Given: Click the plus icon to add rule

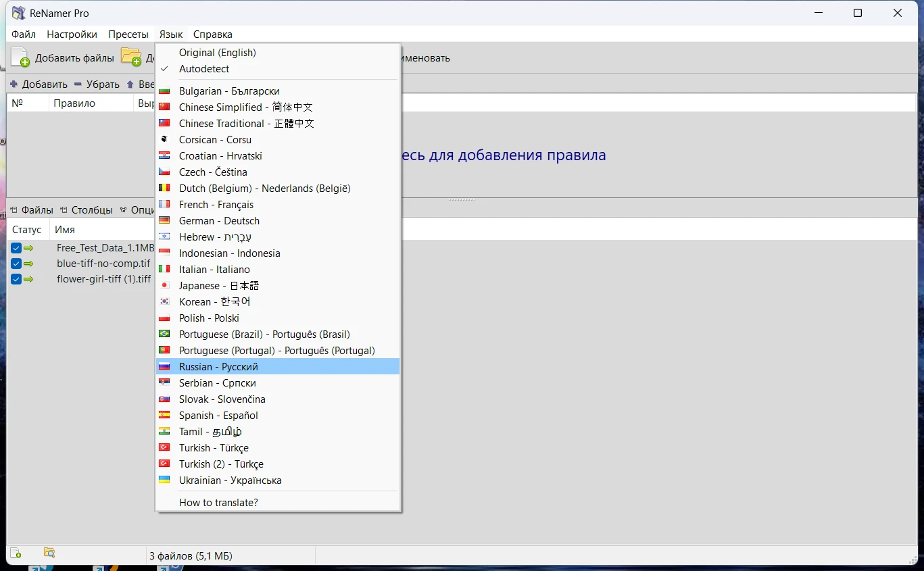Looking at the screenshot, I should (14, 84).
